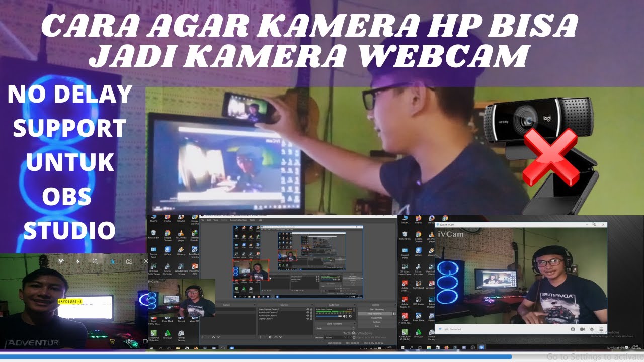Select Audio Input Capture 2 in OBS Sources

269,312
